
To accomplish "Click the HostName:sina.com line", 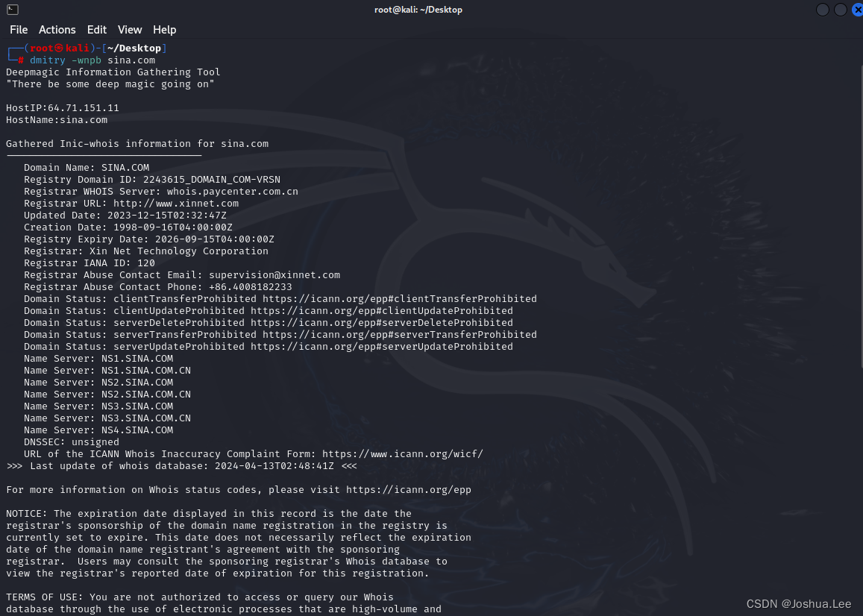I will pyautogui.click(x=57, y=120).
